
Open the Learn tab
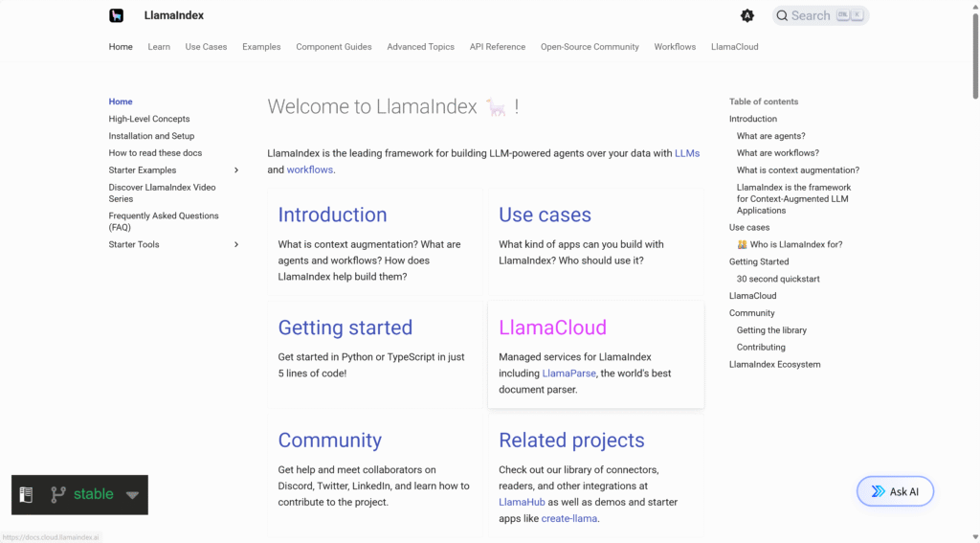coord(159,47)
